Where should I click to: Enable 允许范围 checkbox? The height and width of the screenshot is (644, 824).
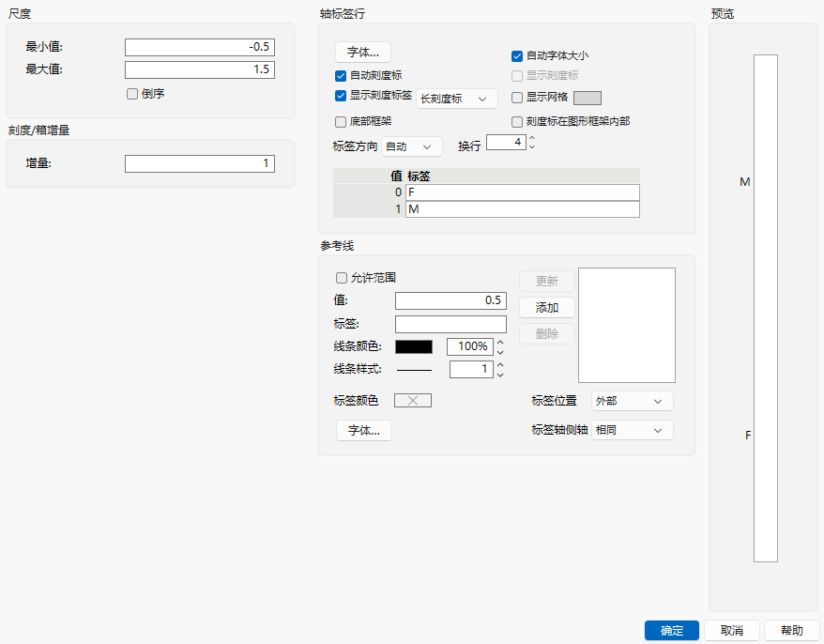[x=341, y=278]
